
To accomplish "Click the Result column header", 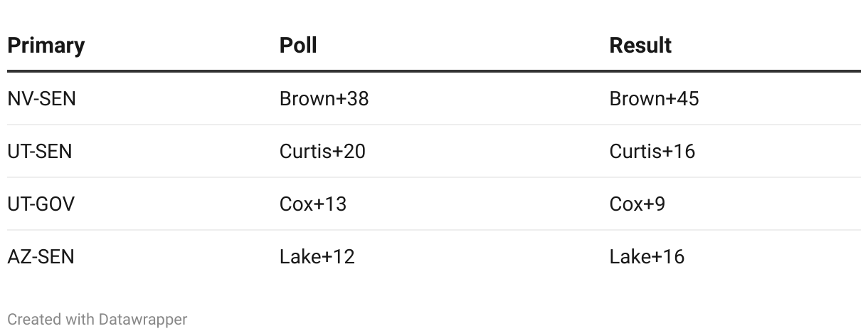I will (640, 46).
